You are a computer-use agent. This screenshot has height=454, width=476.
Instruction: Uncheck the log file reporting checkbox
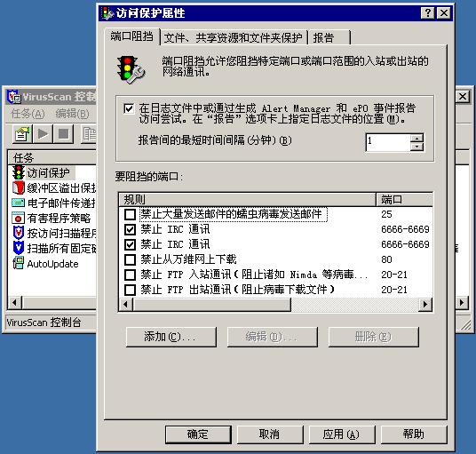click(x=129, y=108)
